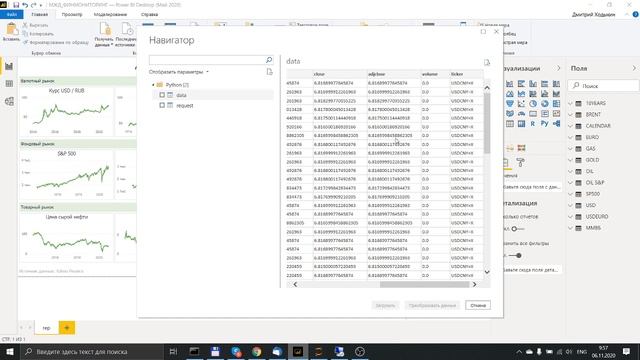Insert a pie chart visual
The image size is (640, 360).
coord(533,104)
